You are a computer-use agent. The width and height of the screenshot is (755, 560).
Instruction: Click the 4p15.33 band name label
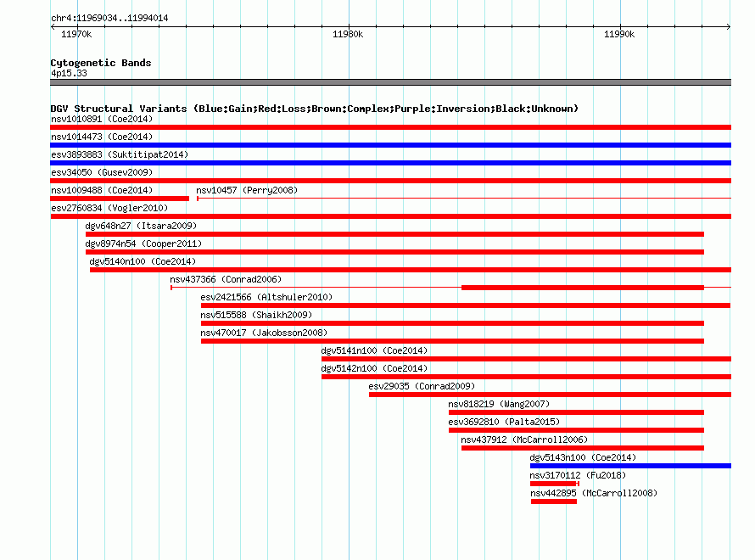(x=69, y=73)
